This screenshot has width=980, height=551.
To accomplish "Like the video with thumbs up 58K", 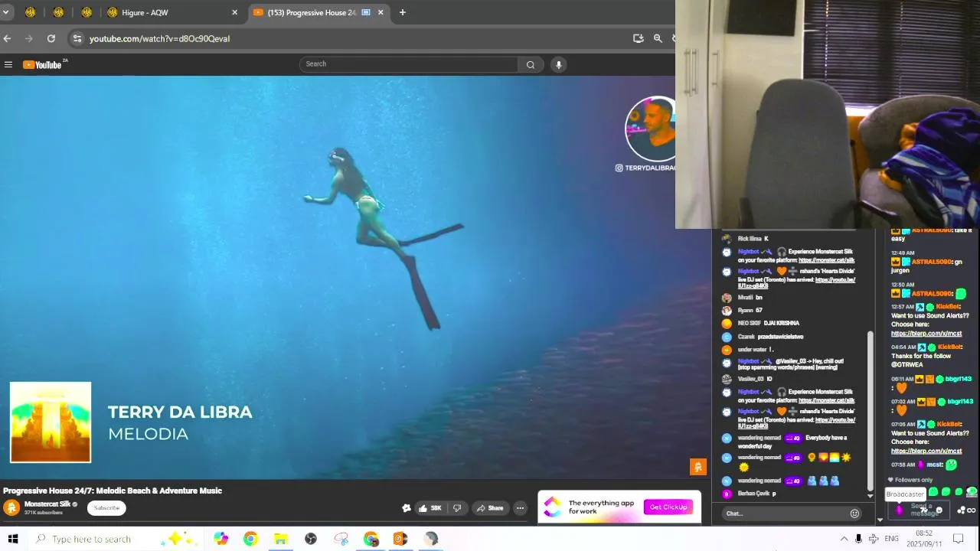I will tap(430, 508).
